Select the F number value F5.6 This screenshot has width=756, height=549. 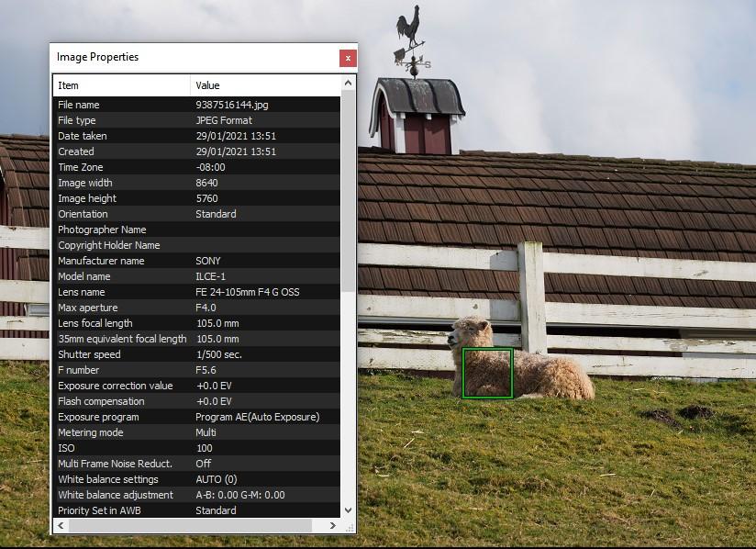click(206, 370)
